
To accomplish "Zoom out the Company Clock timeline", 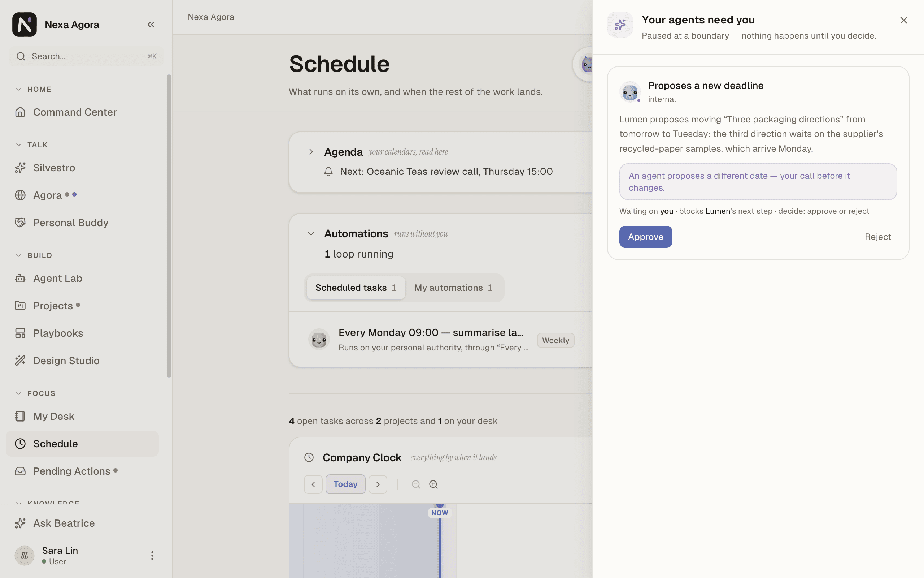I will point(416,484).
